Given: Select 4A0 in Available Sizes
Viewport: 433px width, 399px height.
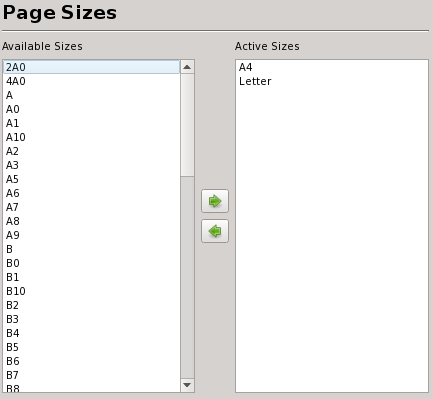Looking at the screenshot, I should tap(91, 81).
